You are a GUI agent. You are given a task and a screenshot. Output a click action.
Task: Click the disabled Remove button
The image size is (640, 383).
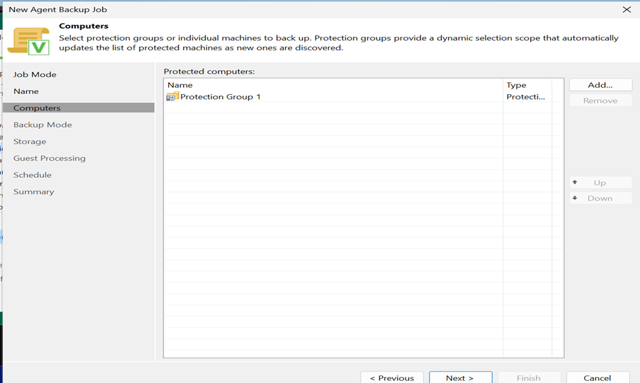(600, 100)
